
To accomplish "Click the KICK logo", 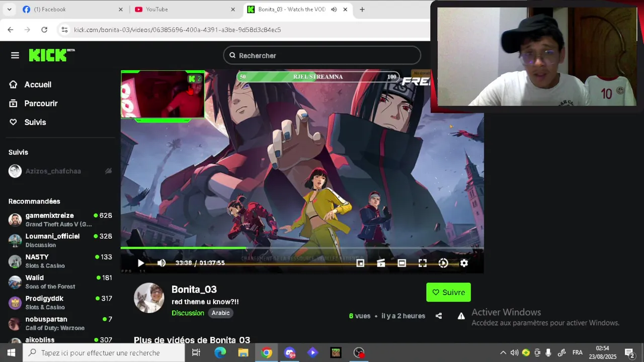I will [51, 55].
